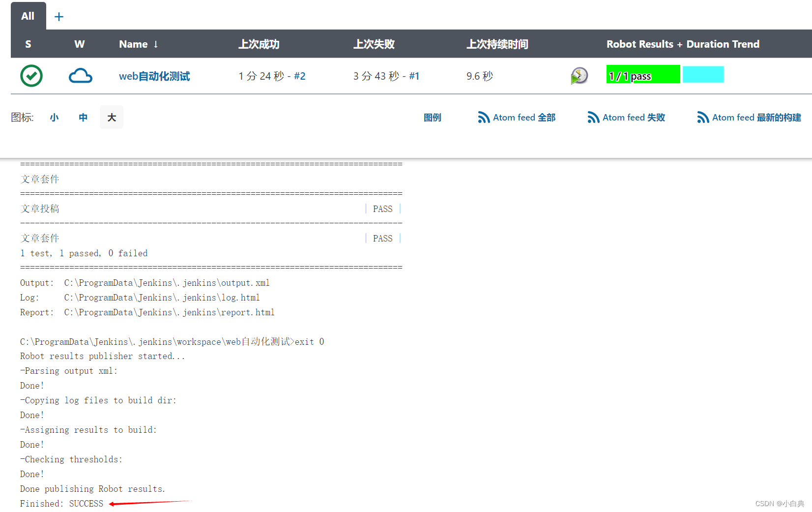Click the cloud weather report icon
Image resolution: width=812 pixels, height=512 pixels.
pos(81,76)
